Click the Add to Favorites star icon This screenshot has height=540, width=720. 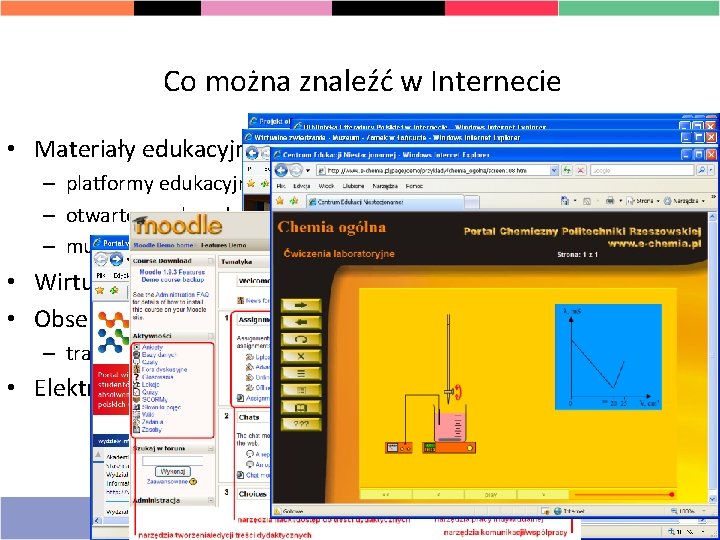[x=294, y=201]
